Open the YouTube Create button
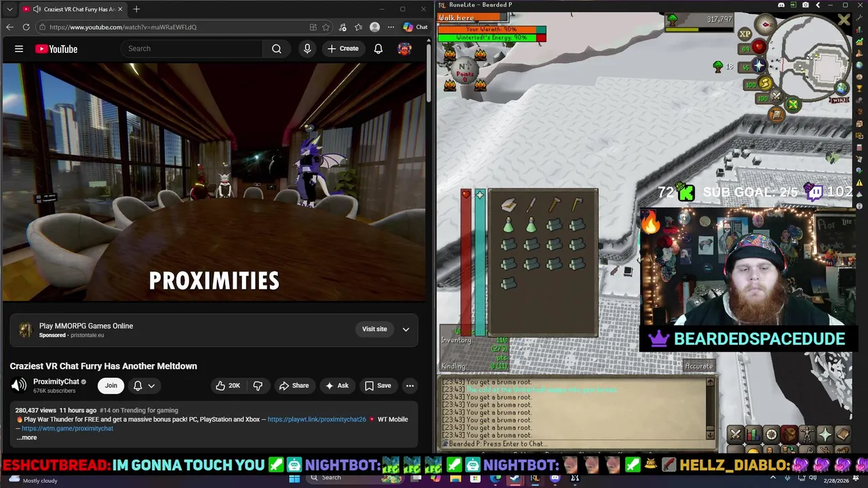868x488 pixels. (x=343, y=49)
